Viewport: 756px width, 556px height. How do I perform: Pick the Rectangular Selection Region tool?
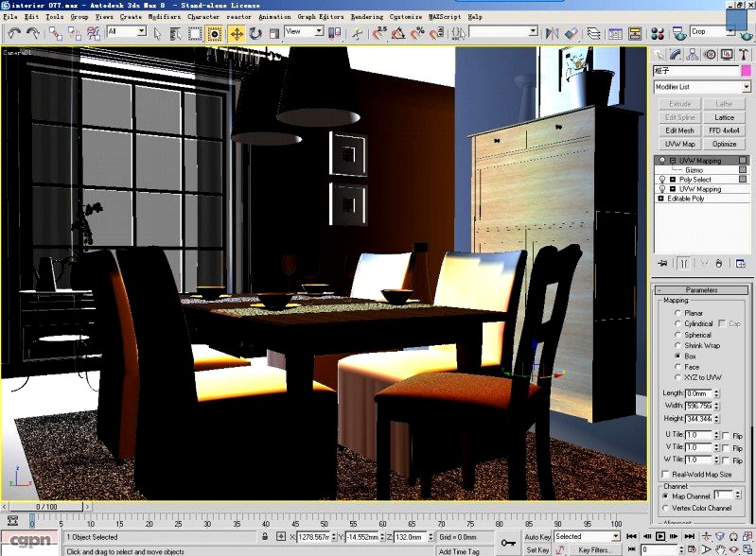[195, 33]
